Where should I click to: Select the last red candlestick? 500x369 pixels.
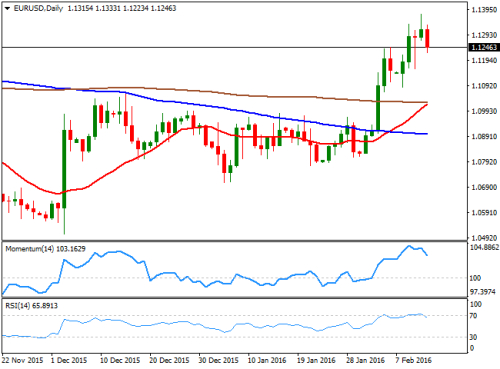(x=427, y=38)
